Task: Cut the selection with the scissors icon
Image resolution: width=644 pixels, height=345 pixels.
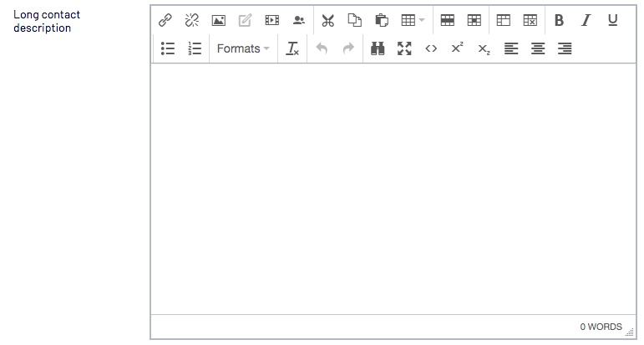Action: pos(327,20)
